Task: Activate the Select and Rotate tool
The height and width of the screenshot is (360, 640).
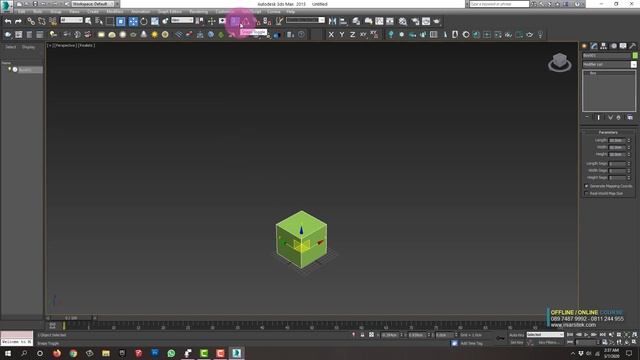Action: tap(144, 21)
